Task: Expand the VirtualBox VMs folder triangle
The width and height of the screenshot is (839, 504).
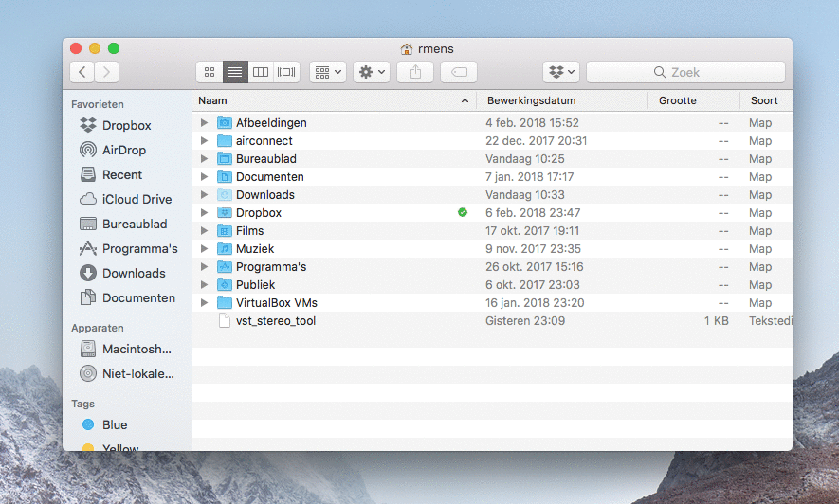Action: pyautogui.click(x=204, y=303)
